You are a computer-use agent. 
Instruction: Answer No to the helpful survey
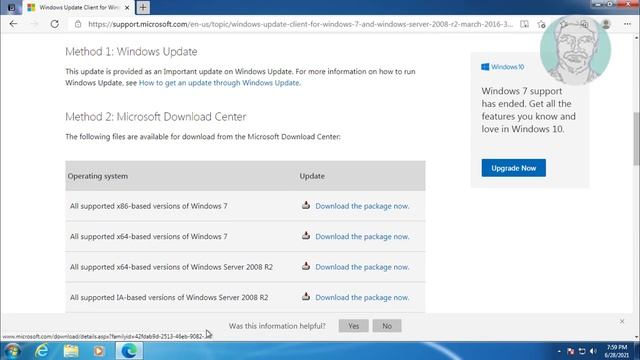[387, 326]
